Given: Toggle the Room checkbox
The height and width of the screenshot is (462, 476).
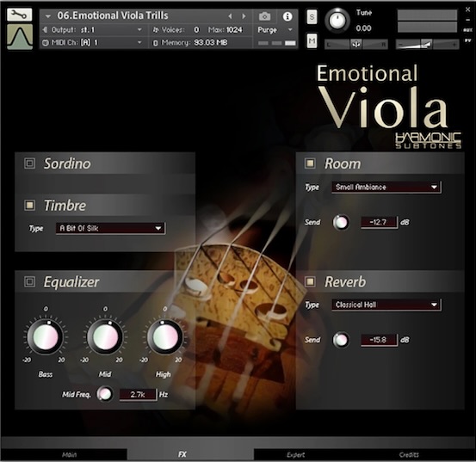Looking at the screenshot, I should coord(310,163).
